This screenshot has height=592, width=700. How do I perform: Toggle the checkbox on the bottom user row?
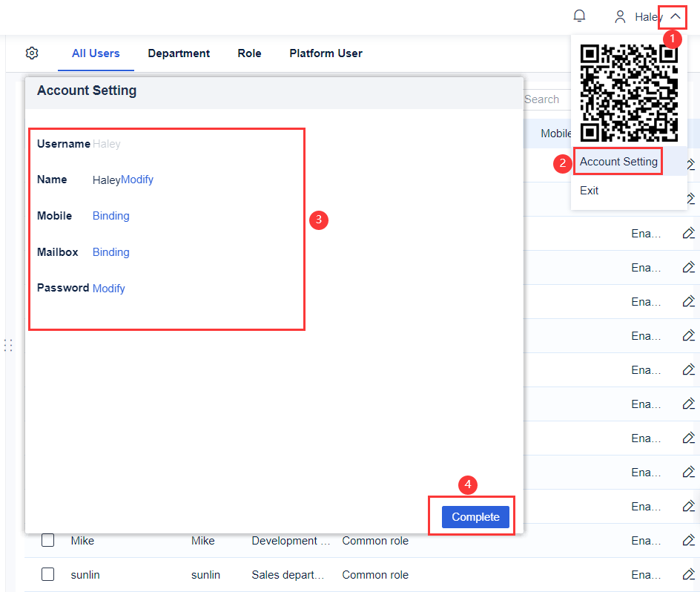[47, 574]
